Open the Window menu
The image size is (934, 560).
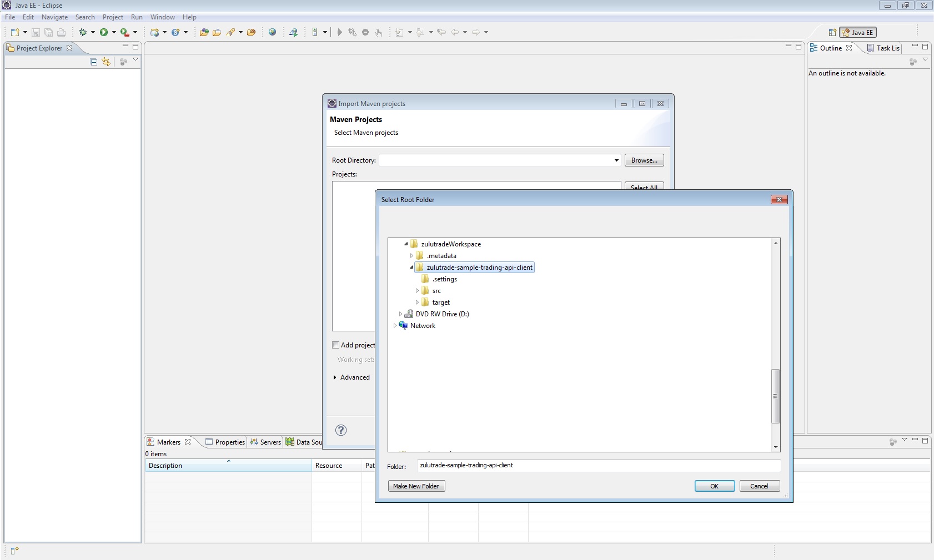click(162, 17)
